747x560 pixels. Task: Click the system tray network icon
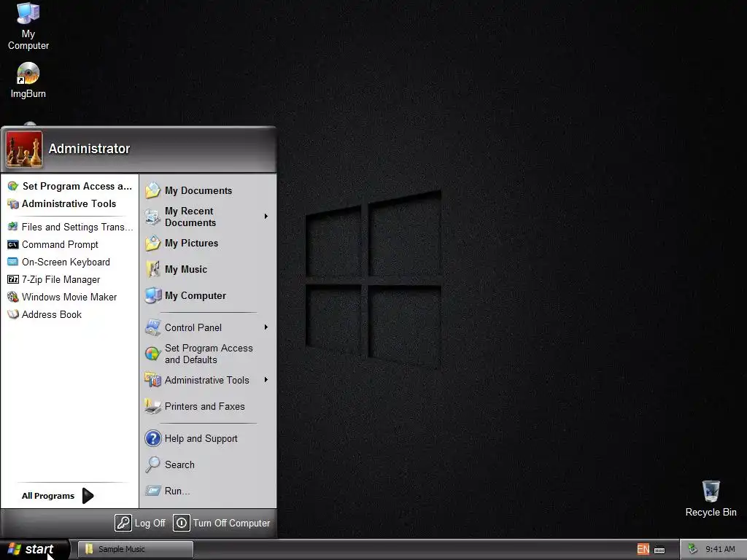click(693, 549)
